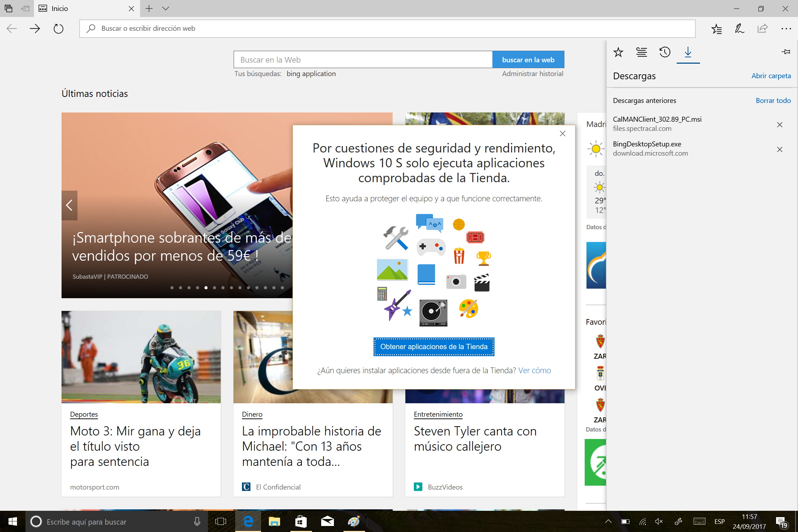Viewport: 798px width, 532px height.
Task: Open Microsoft Store from taskbar
Action: [x=301, y=521]
